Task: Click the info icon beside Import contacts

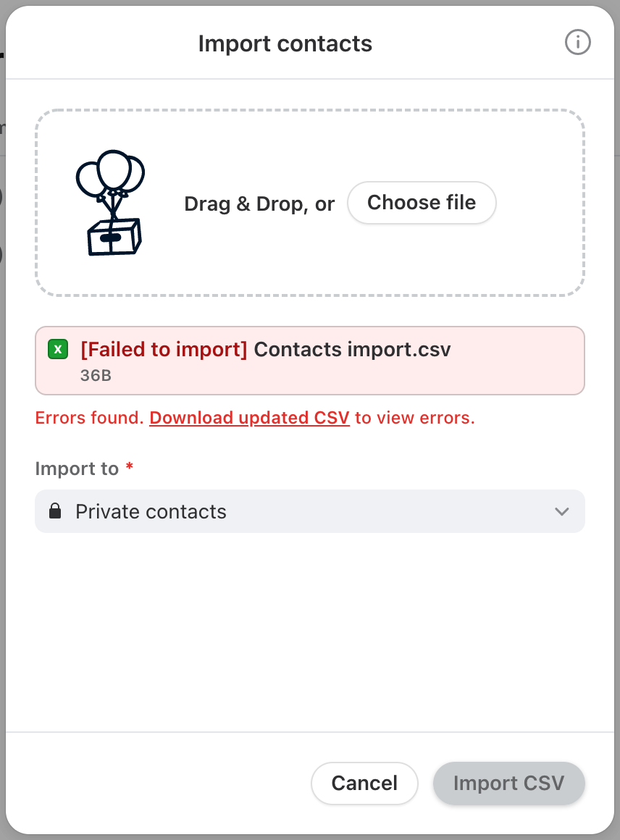Action: [x=578, y=42]
